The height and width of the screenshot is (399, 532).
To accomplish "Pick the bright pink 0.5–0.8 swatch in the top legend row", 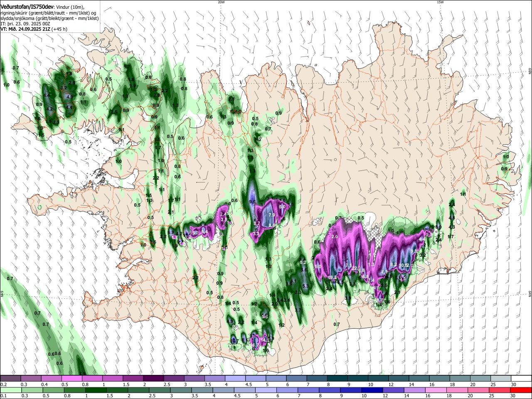I will pos(71,379).
